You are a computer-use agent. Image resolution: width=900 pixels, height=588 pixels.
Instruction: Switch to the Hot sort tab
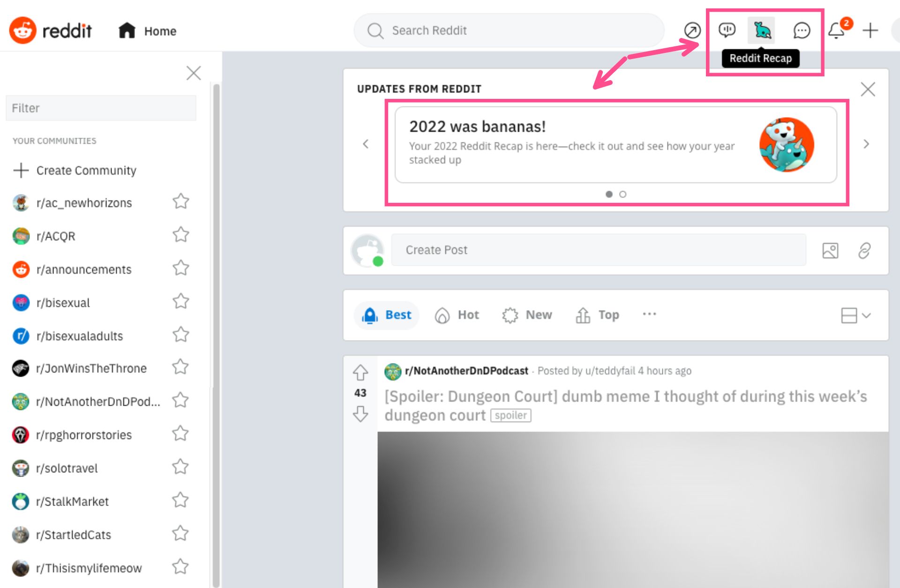(x=457, y=315)
